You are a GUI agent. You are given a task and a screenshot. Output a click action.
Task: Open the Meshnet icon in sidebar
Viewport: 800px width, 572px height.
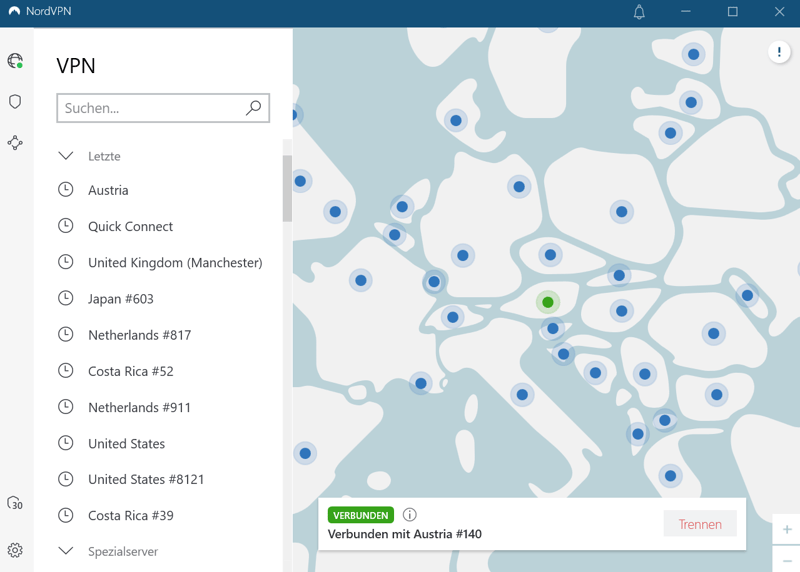15,143
